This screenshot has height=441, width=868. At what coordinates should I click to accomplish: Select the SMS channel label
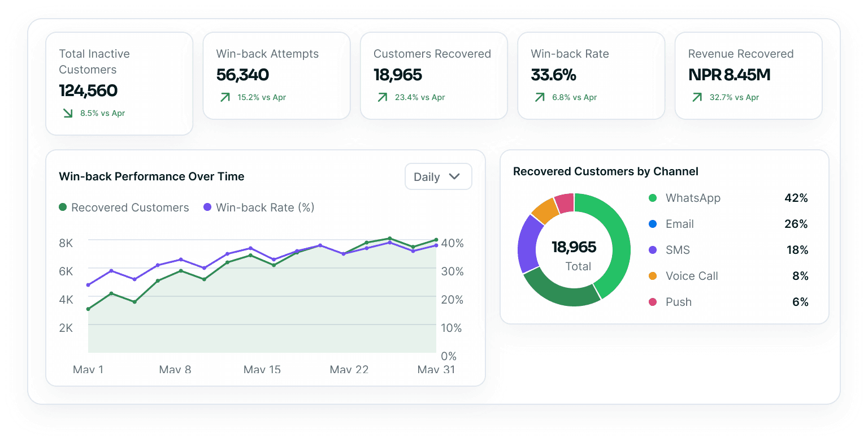coord(678,250)
